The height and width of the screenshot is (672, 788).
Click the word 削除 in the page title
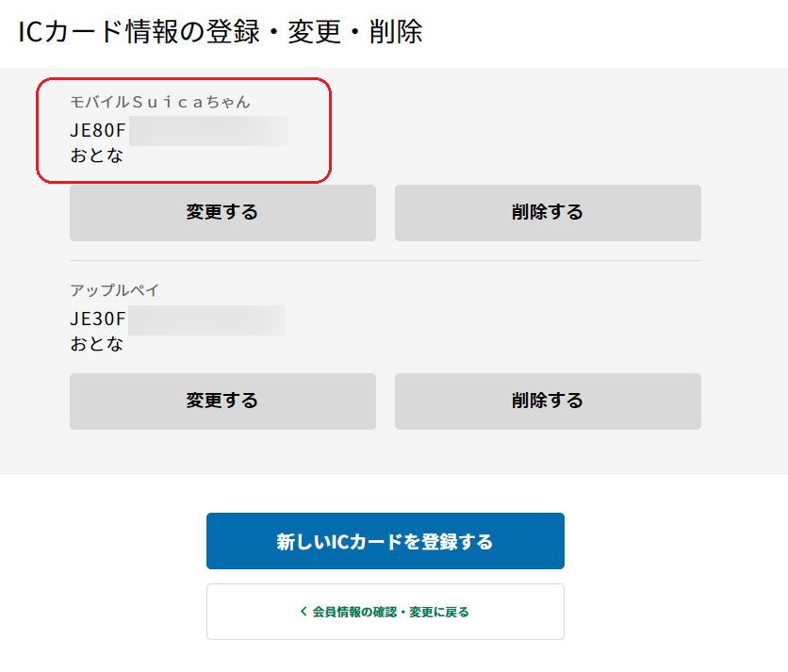396,32
